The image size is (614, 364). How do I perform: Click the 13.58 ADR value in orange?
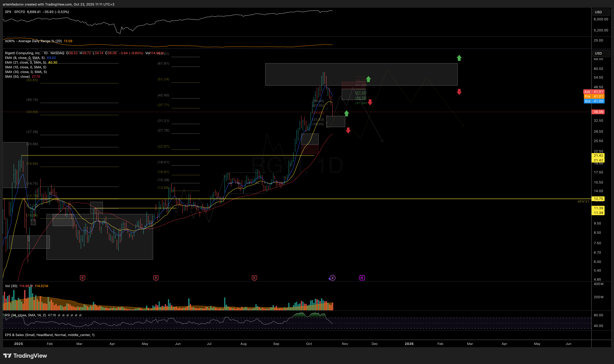point(68,41)
